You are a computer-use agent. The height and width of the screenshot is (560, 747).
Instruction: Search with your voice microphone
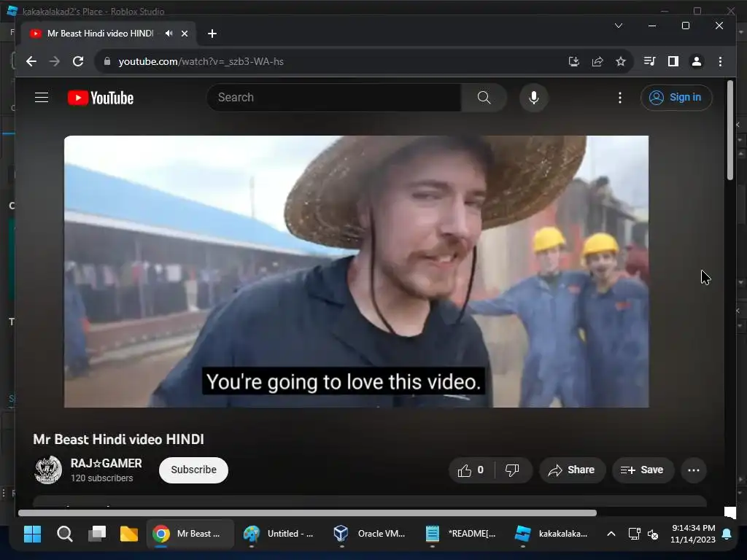coord(534,98)
